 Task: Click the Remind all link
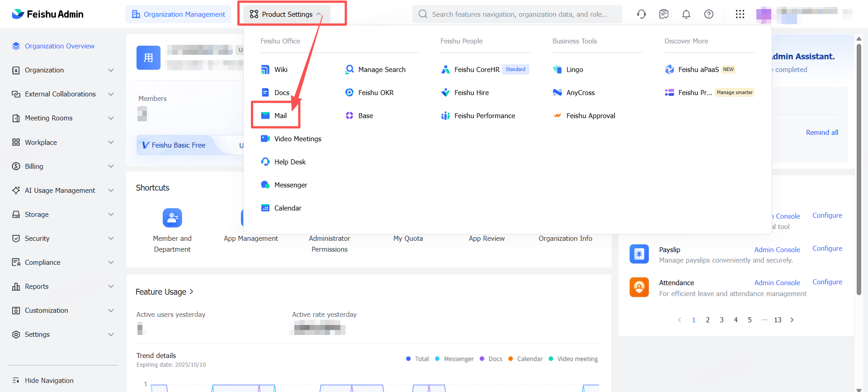coord(821,133)
